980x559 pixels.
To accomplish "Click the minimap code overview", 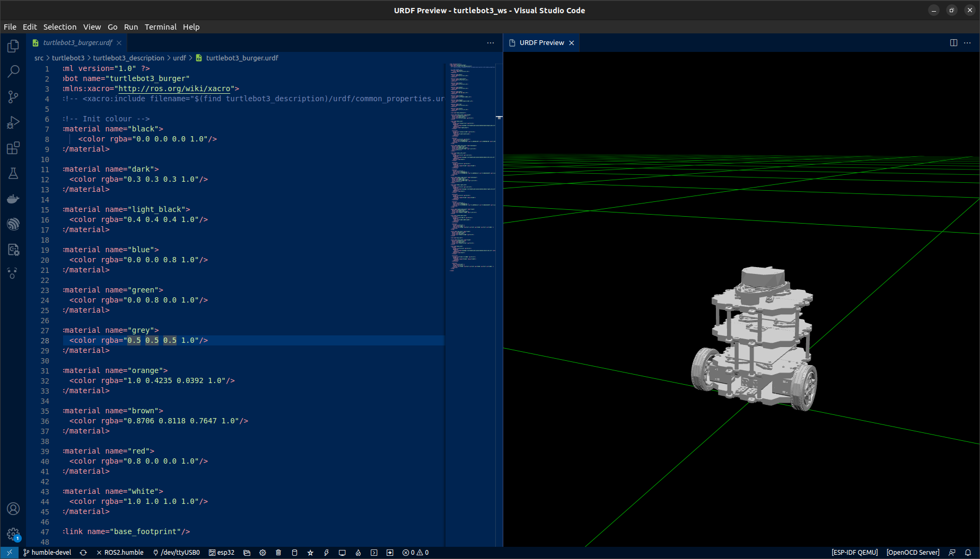I will pyautogui.click(x=472, y=167).
